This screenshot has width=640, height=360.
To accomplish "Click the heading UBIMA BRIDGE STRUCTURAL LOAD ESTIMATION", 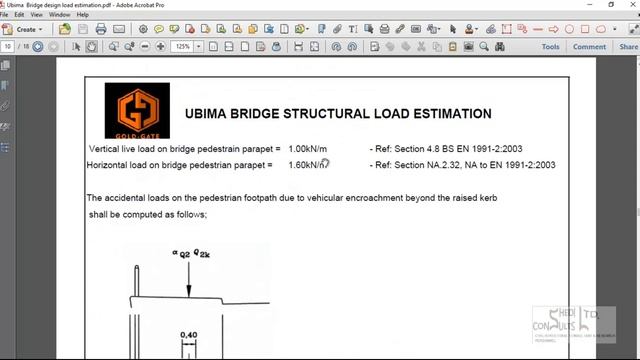I will coord(338,113).
